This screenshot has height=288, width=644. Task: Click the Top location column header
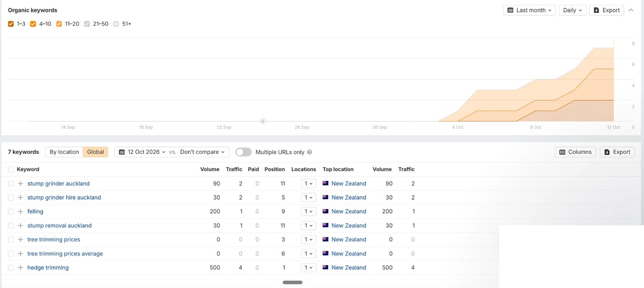click(x=338, y=169)
